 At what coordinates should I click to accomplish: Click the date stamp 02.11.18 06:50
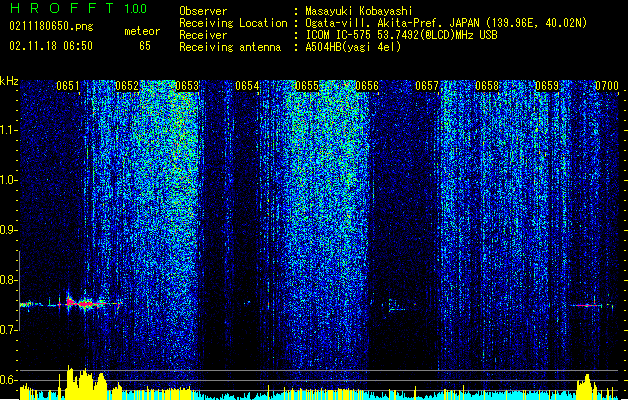coord(51,46)
